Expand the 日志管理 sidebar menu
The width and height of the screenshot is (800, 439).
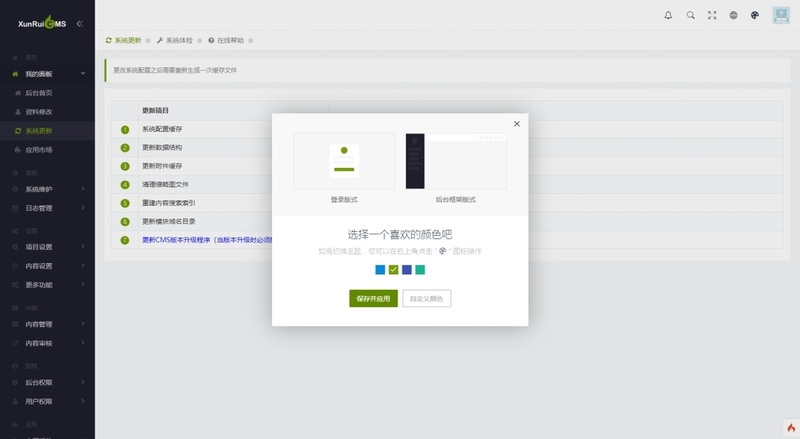(x=47, y=208)
